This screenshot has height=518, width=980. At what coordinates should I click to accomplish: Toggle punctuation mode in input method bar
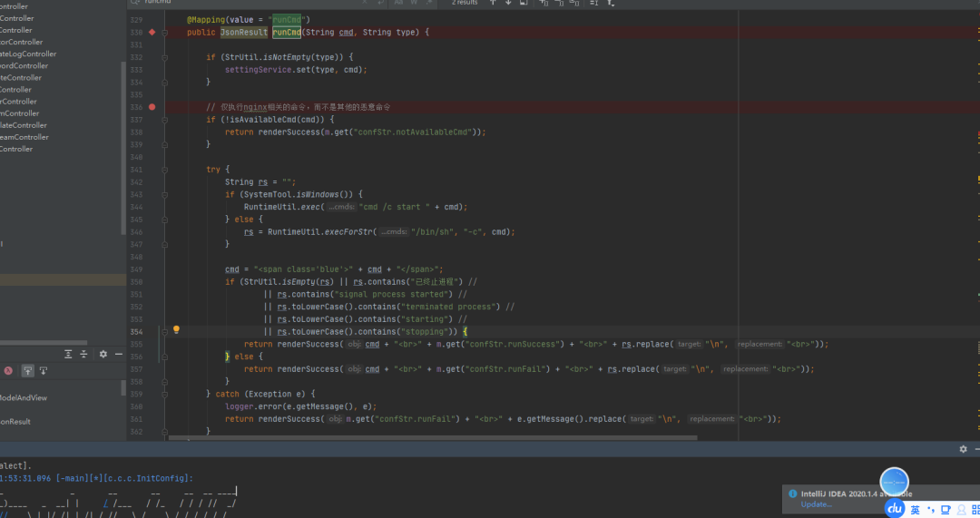(931, 510)
